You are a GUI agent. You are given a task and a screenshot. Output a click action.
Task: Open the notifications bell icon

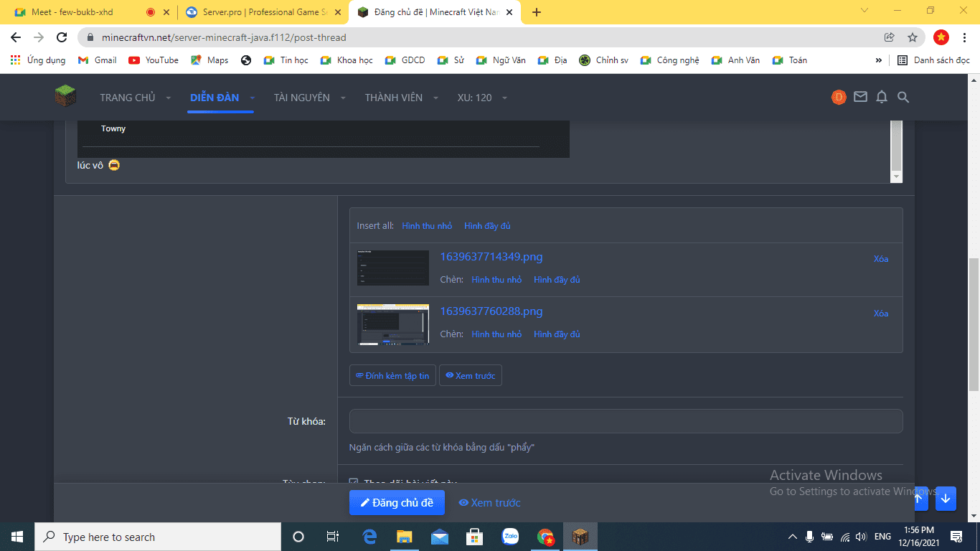(x=882, y=97)
